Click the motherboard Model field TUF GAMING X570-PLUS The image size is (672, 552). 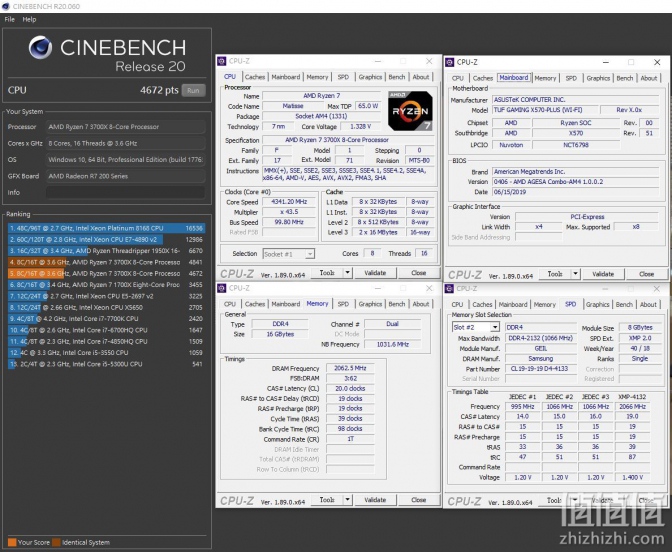pyautogui.click(x=544, y=110)
